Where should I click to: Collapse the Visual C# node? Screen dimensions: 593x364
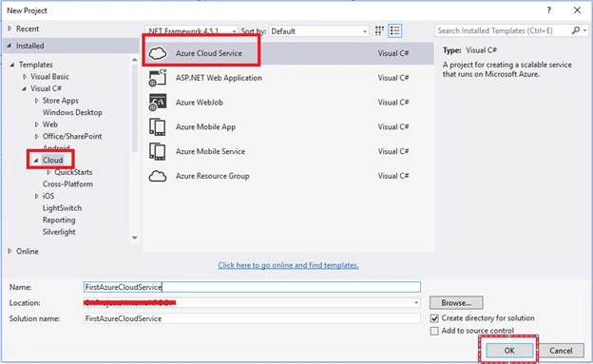click(25, 88)
